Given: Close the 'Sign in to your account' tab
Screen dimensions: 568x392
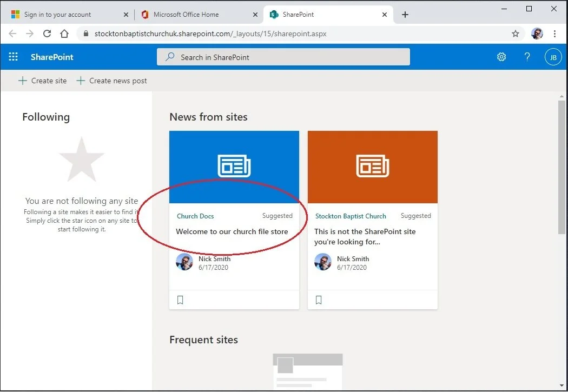Looking at the screenshot, I should (126, 15).
